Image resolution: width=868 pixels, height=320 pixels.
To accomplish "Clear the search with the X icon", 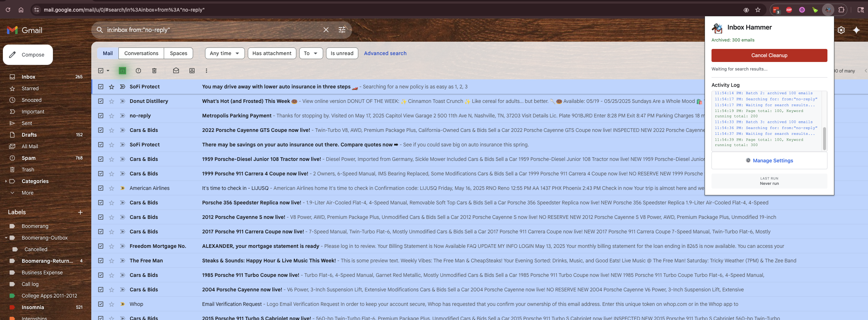I will point(326,30).
